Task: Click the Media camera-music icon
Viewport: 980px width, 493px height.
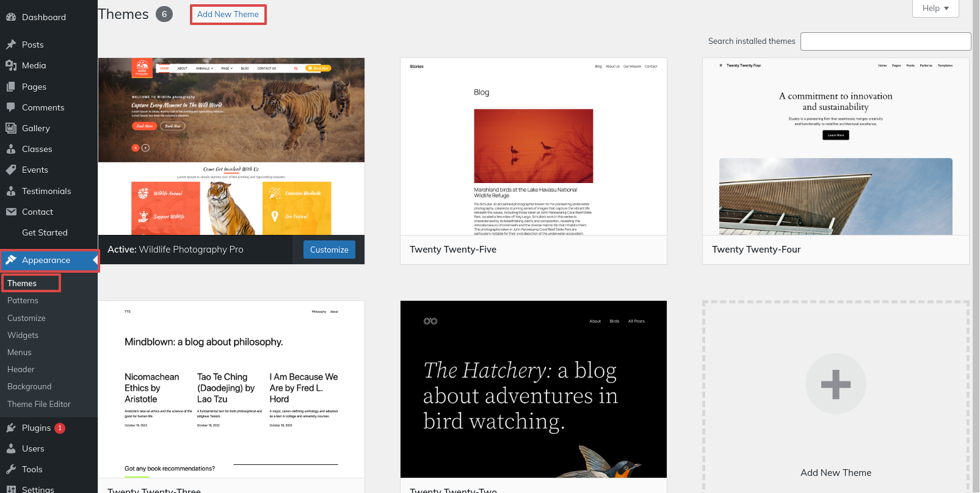Action: 11,65
